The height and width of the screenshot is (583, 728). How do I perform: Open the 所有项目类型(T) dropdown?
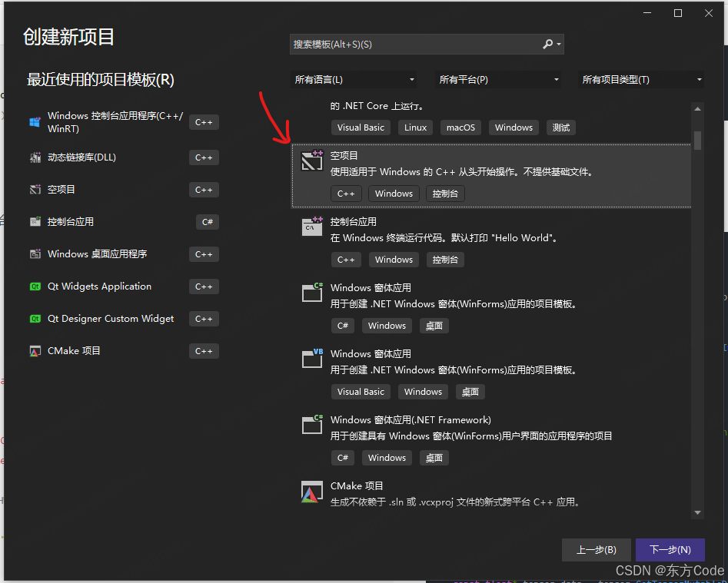click(x=641, y=80)
